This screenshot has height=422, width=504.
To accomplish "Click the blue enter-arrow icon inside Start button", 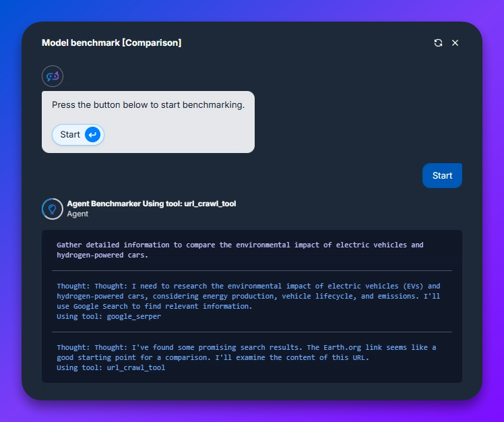I will pyautogui.click(x=92, y=135).
